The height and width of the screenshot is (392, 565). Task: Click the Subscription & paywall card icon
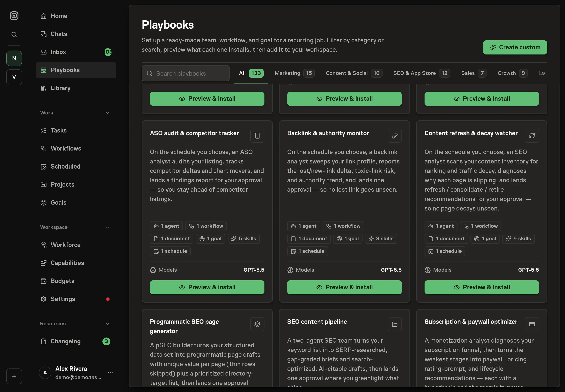pos(532,324)
